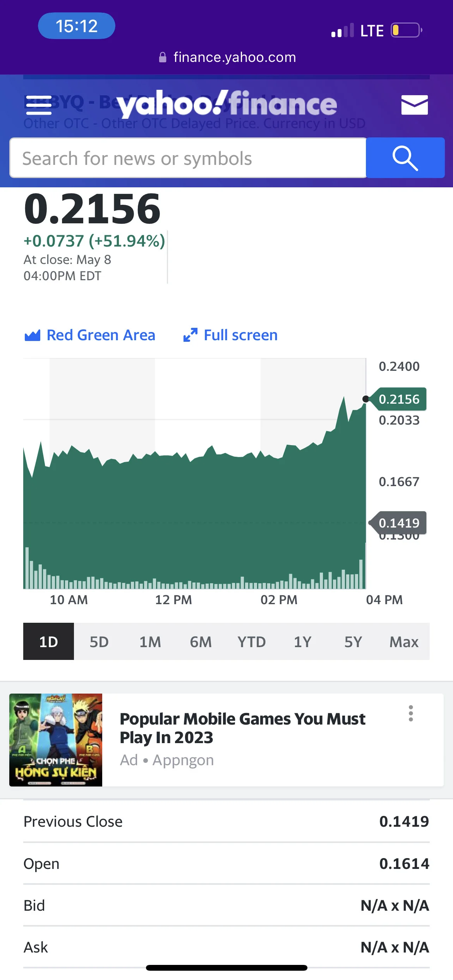453x980 pixels.
Task: Select the 5Y range tab
Action: click(353, 641)
